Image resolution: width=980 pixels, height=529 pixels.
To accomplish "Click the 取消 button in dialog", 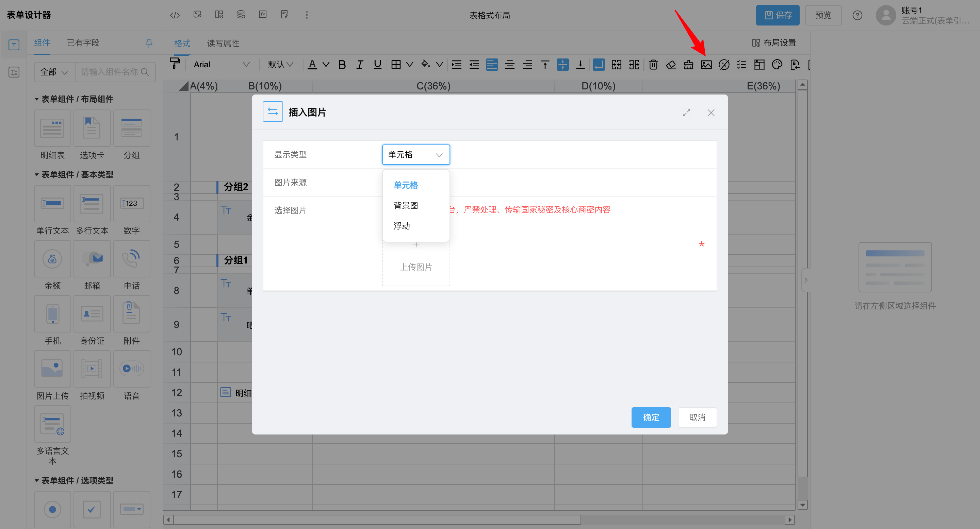I will [697, 417].
